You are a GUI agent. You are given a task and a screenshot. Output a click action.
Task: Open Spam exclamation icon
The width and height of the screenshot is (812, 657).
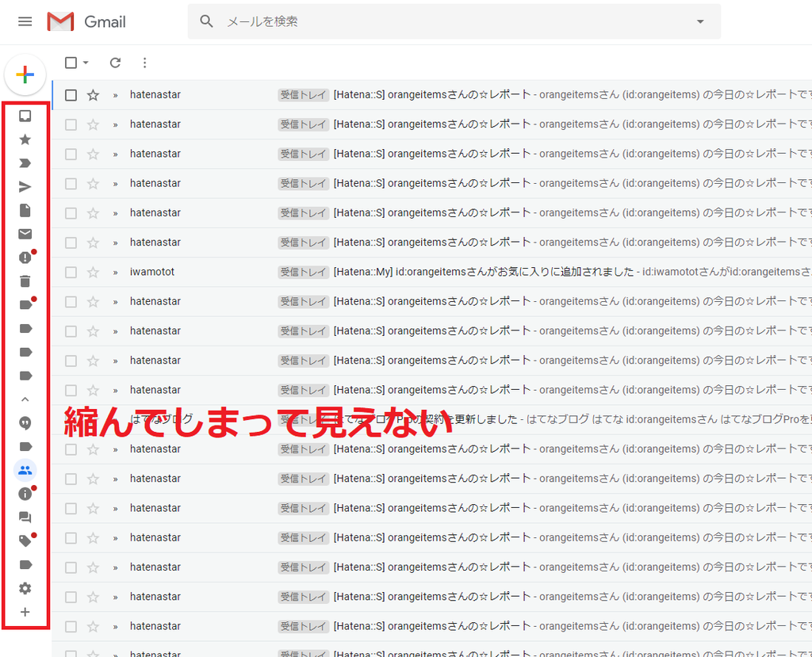click(x=25, y=258)
